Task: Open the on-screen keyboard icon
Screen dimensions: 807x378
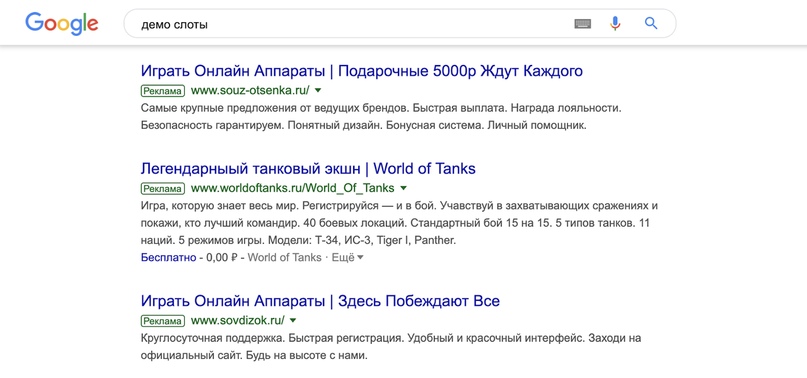Action: pyautogui.click(x=583, y=24)
